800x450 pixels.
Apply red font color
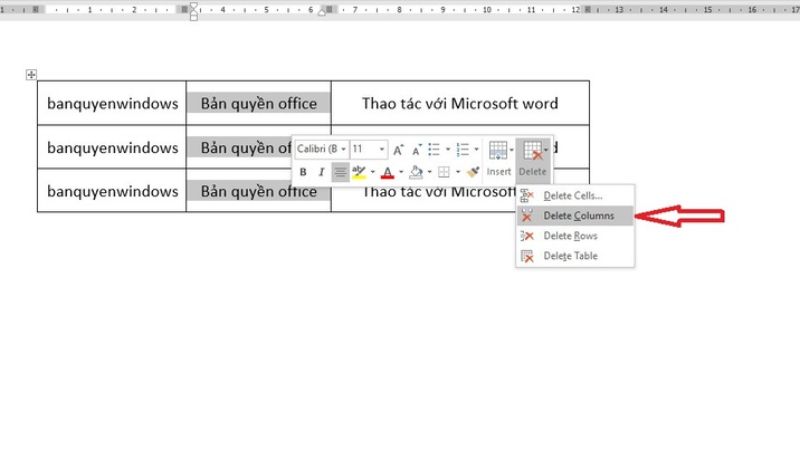click(x=388, y=172)
